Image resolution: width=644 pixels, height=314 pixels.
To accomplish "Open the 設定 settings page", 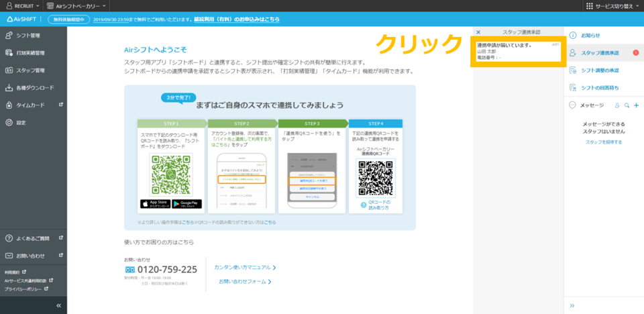I will click(21, 123).
